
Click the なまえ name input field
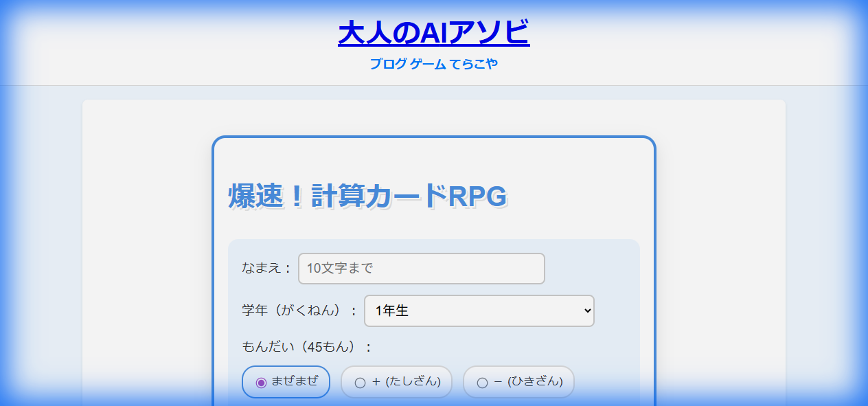(421, 268)
